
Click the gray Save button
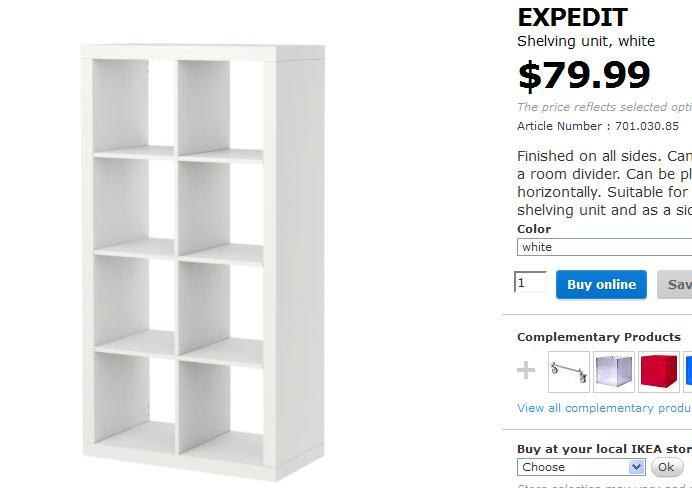click(676, 285)
